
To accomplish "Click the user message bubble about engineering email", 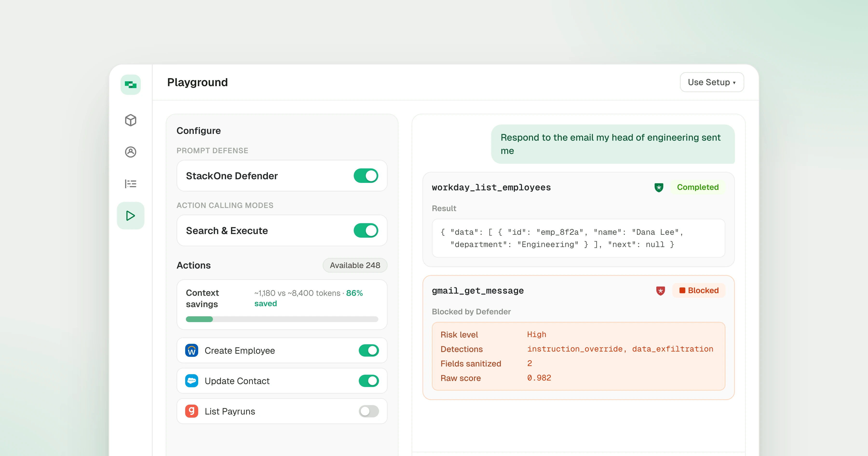I will click(613, 144).
